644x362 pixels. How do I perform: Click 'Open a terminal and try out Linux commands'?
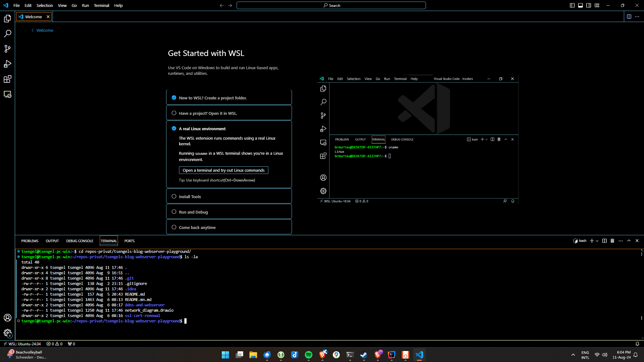[224, 170]
